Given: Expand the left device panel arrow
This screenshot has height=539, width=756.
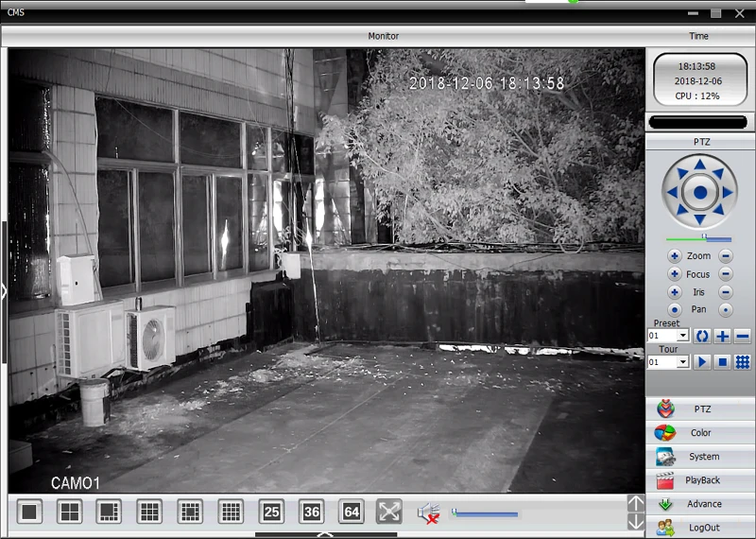Looking at the screenshot, I should coord(4,291).
